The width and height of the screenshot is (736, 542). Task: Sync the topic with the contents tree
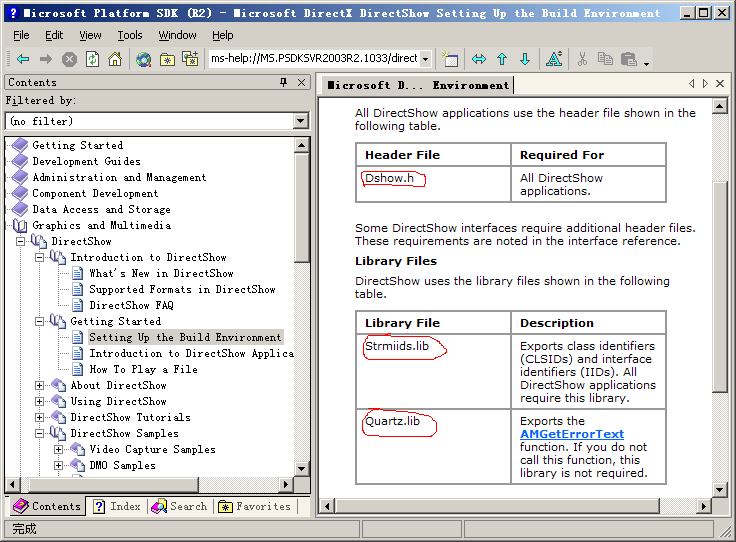[479, 59]
